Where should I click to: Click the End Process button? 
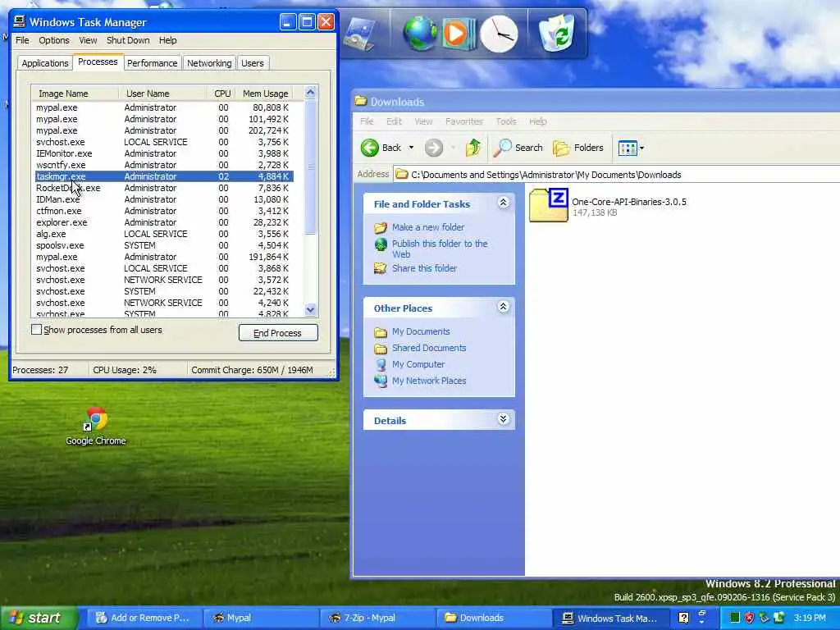[278, 333]
